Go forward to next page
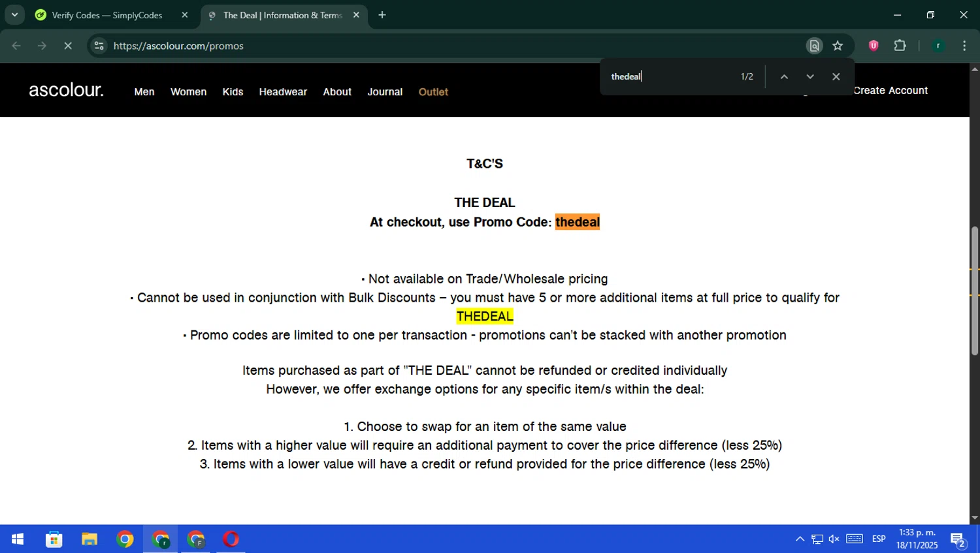980x553 pixels. 42,46
